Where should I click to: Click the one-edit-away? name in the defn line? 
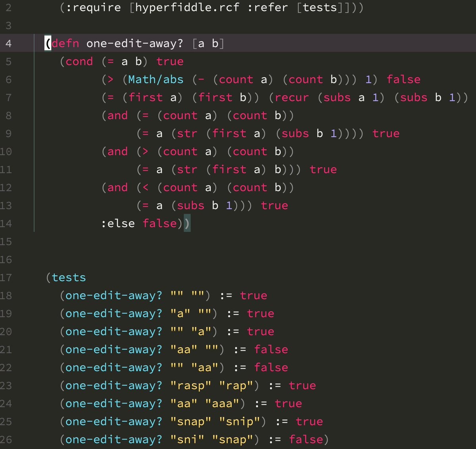click(x=134, y=43)
